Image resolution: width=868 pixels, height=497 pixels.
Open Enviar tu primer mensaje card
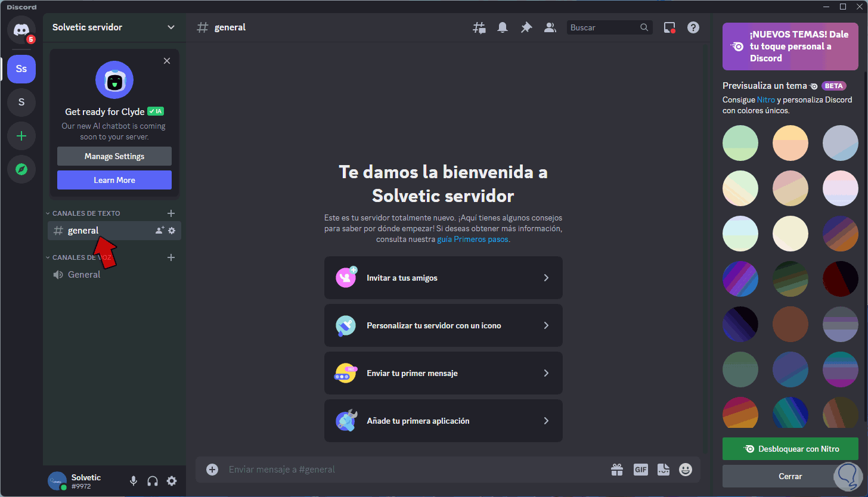tap(444, 373)
